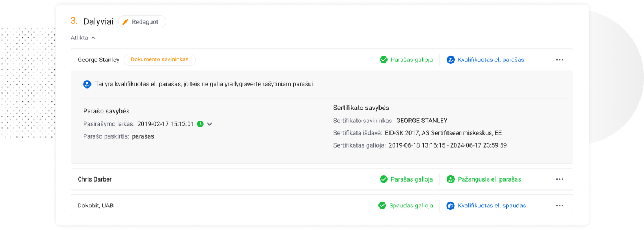Click green checkmark next to George Stanley's Parašas galioja
The height and width of the screenshot is (230, 644).
pos(384,60)
